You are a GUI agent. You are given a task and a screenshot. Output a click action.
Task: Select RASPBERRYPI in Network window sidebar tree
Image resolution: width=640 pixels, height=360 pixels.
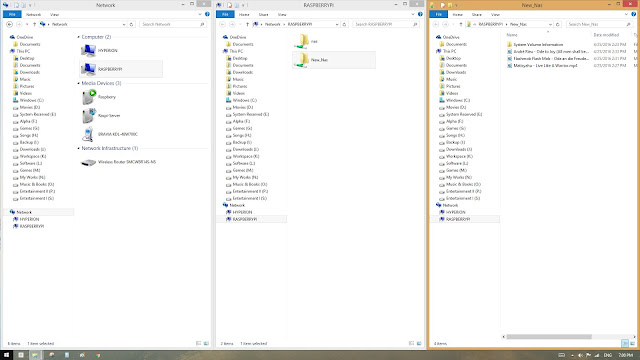click(31, 226)
